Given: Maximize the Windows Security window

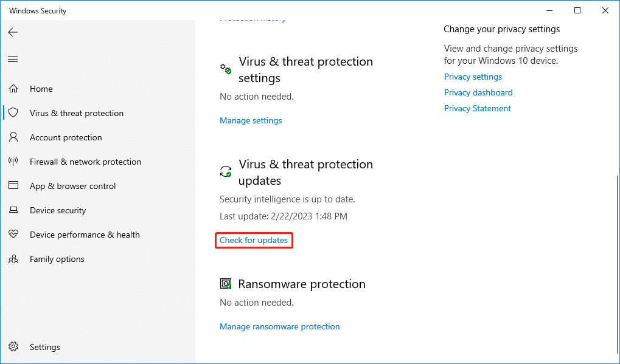Looking at the screenshot, I should coord(577,11).
